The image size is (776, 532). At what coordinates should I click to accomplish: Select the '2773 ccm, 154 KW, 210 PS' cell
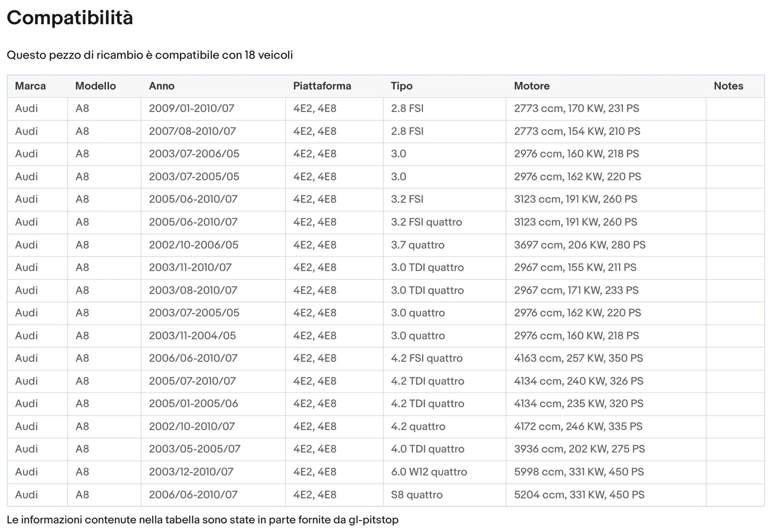pos(577,131)
